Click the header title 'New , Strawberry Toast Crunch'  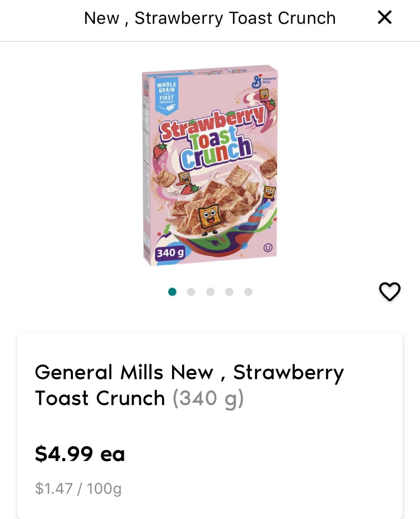coord(209,18)
